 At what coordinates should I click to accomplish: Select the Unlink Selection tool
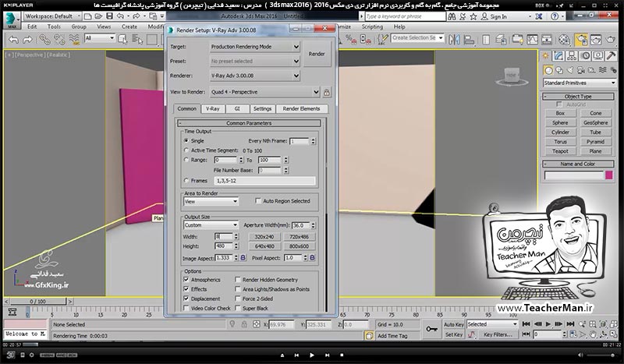click(x=59, y=40)
